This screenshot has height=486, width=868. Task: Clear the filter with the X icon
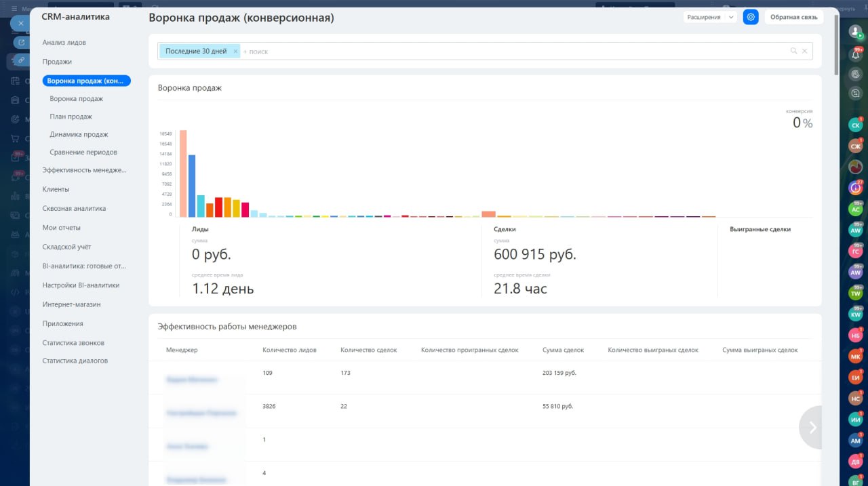click(805, 51)
